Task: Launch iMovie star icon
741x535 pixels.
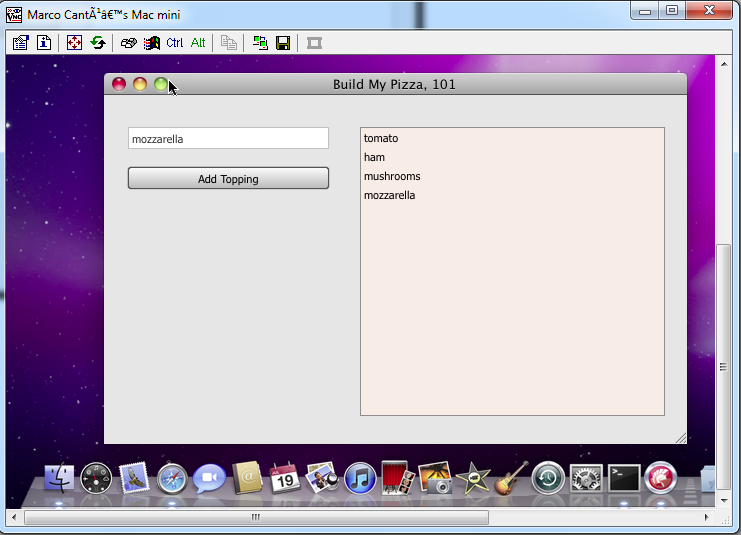Action: (x=473, y=478)
